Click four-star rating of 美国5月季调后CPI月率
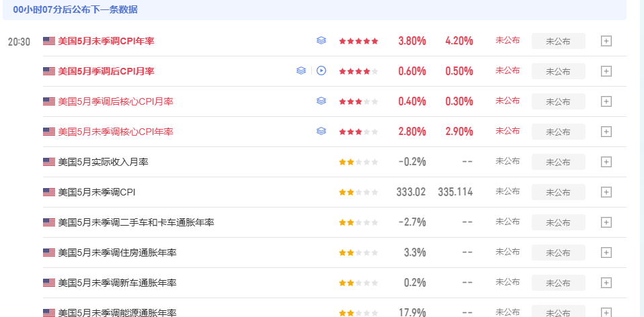Screen dimensions: 644x317 358,71
